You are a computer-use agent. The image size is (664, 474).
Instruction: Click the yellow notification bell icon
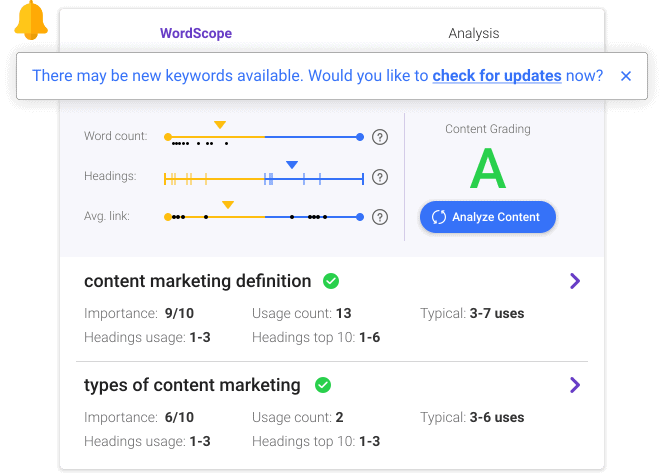31,20
